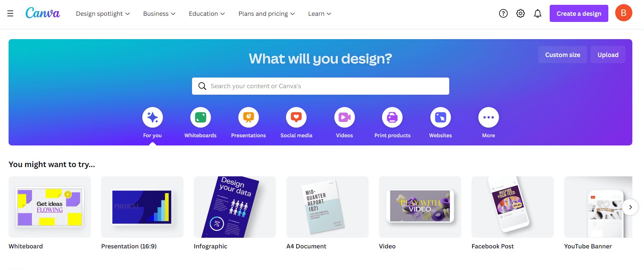Open the Business menu
The height and width of the screenshot is (270, 644).
[x=159, y=14]
